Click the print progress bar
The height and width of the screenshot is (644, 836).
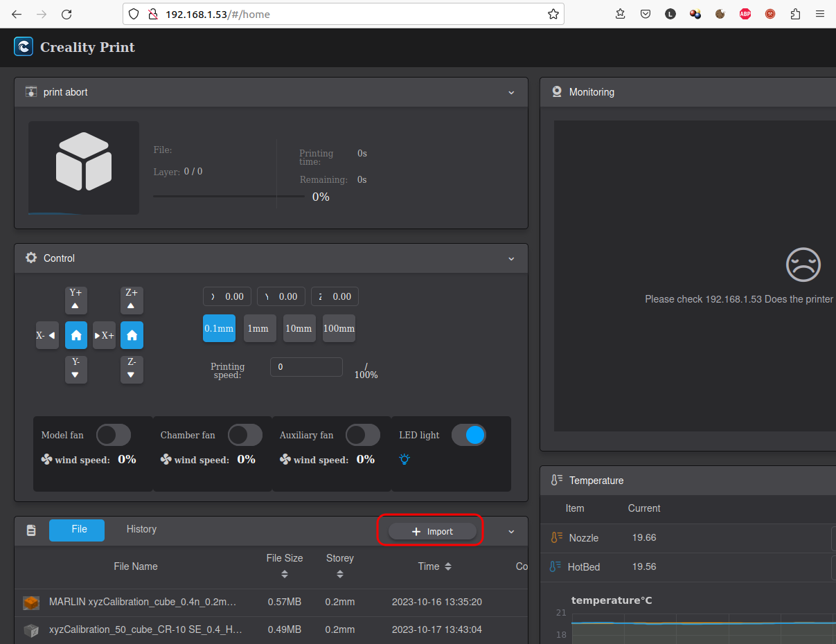click(x=229, y=197)
